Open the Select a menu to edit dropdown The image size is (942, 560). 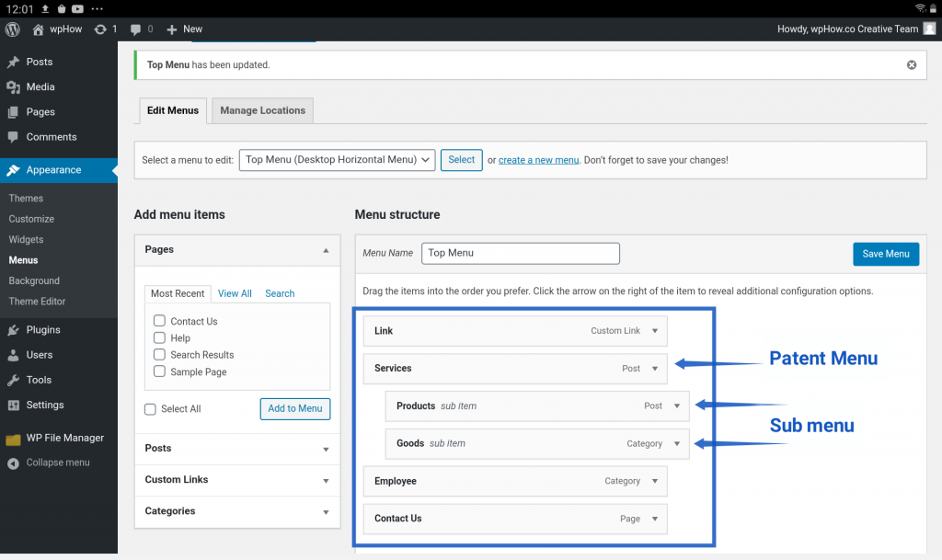337,159
